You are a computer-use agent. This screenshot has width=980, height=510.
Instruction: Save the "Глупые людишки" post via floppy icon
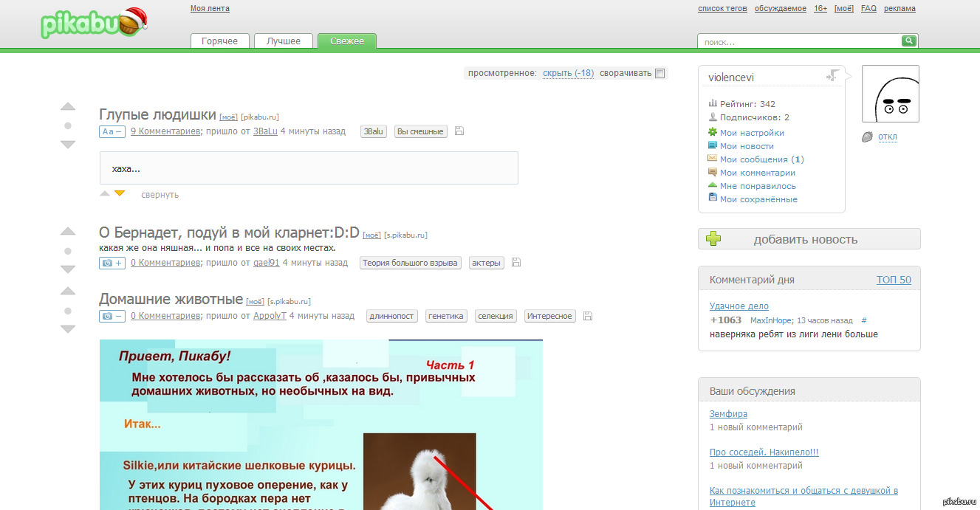point(459,131)
